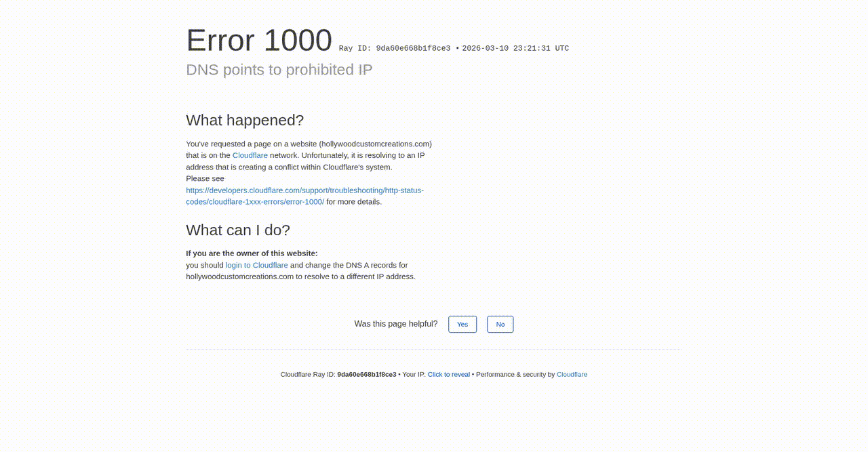868x452 pixels.
Task: Click the timestamp '2026-03-10 23:21:31 UTC'
Action: tap(515, 49)
